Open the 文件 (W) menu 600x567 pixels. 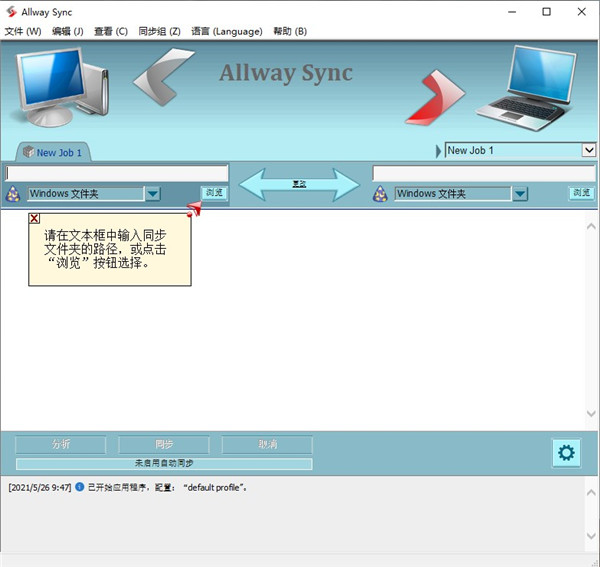(x=23, y=31)
